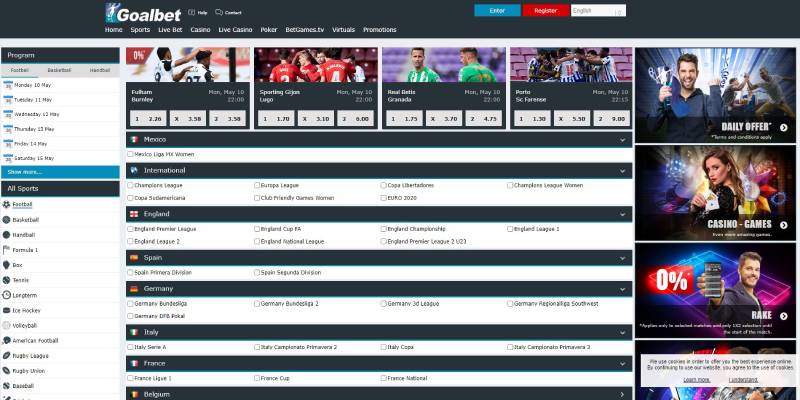Open the Live Bet menu item
This screenshot has width=800, height=400.
tap(170, 30)
